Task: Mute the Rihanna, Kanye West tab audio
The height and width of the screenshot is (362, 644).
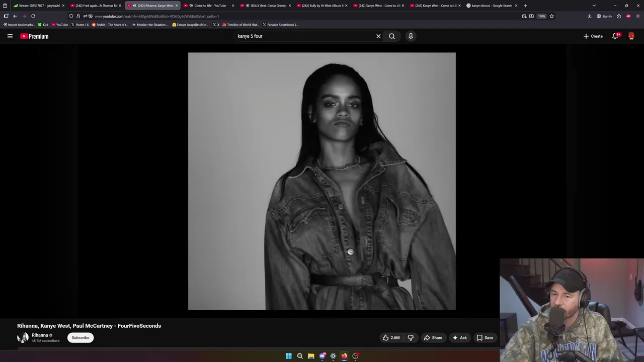Action: [134, 6]
